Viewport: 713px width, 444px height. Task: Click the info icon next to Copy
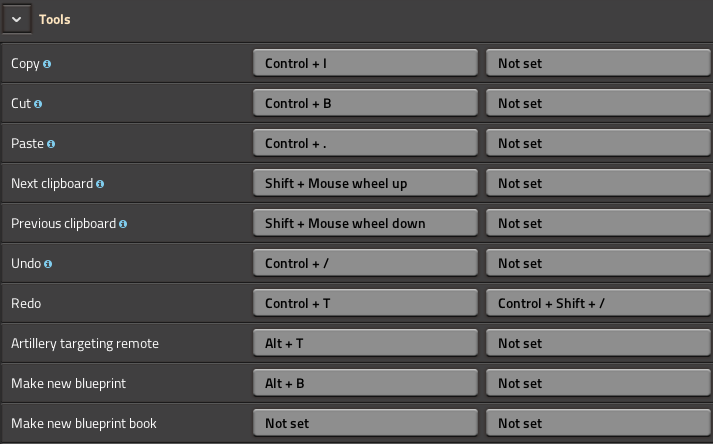click(47, 64)
